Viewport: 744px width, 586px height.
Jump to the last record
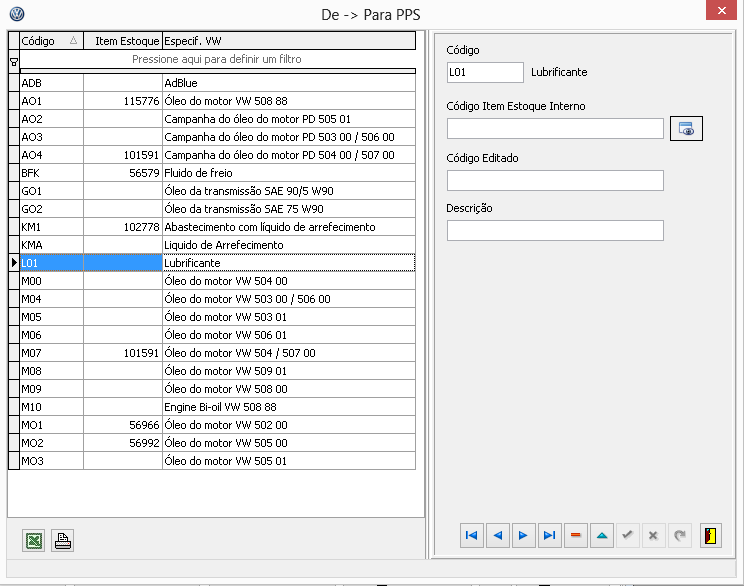point(549,535)
